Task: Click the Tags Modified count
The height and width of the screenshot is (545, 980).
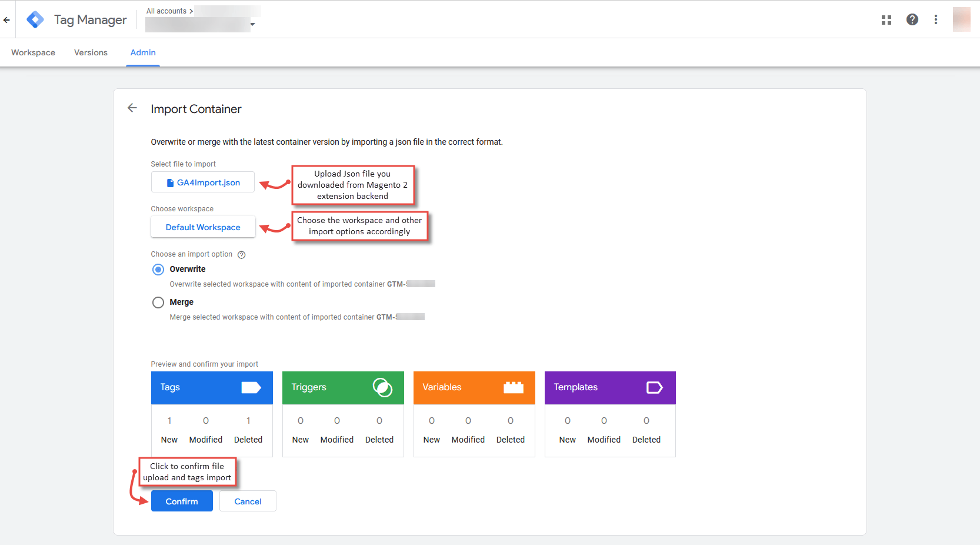Action: coord(206,421)
